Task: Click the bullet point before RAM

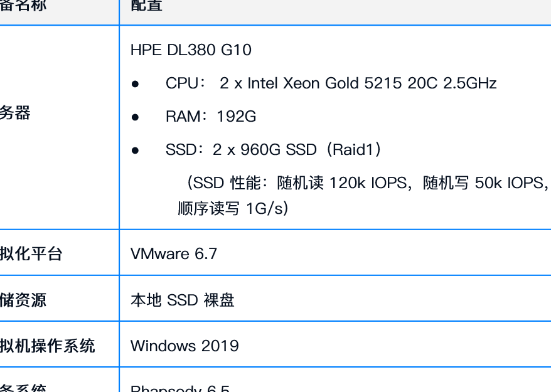Action: (x=135, y=117)
